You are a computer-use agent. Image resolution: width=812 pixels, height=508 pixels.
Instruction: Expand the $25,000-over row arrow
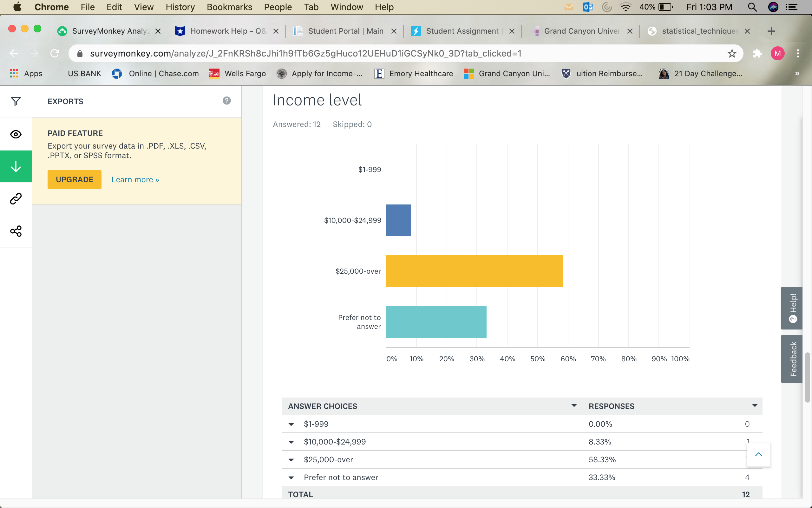click(291, 460)
